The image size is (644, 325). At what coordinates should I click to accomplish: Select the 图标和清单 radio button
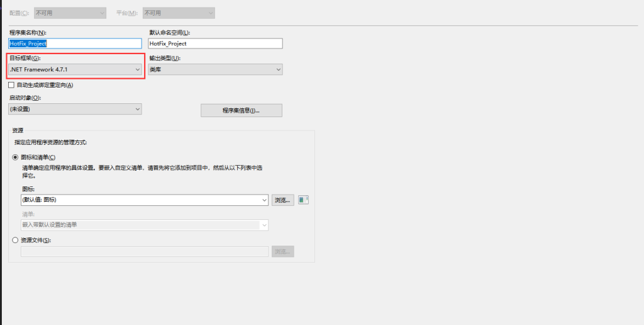pyautogui.click(x=16, y=157)
